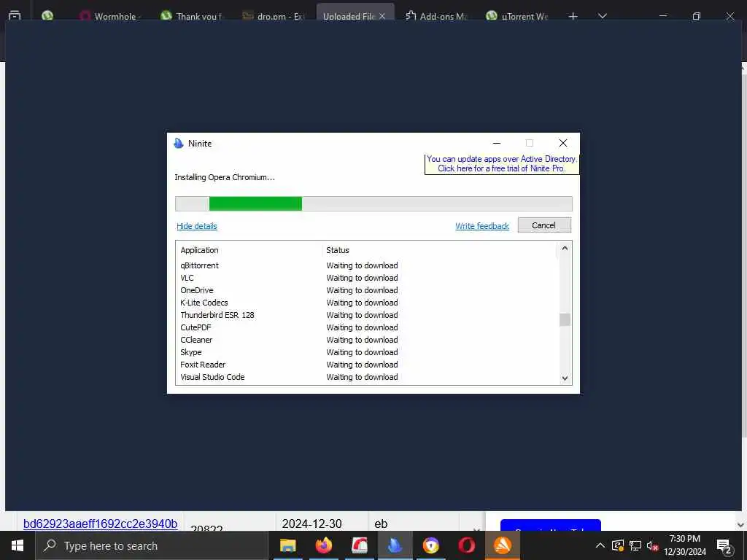Viewport: 747px width, 560px height.
Task: Click the system tray update status icon
Action: coord(618,545)
